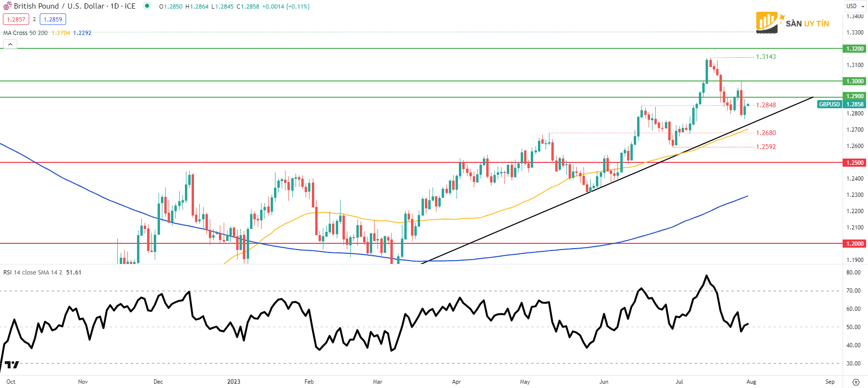
Task: Select the MA Cross 50 200 legend
Action: pyautogui.click(x=25, y=33)
